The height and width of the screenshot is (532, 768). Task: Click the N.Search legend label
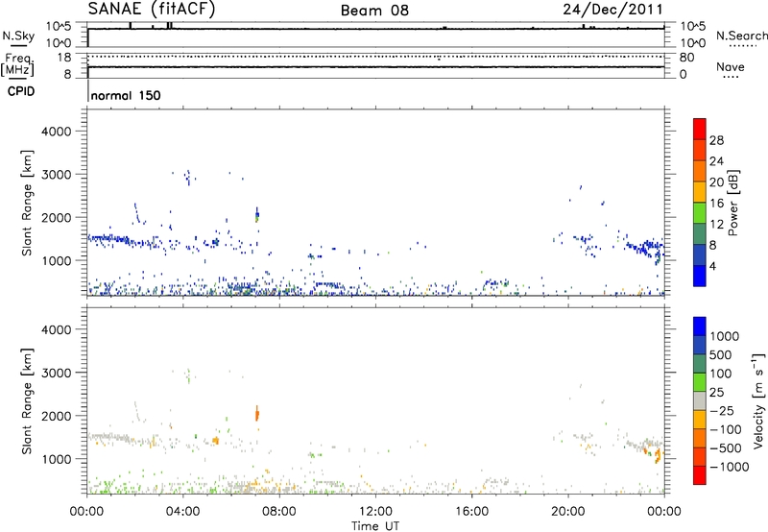742,36
